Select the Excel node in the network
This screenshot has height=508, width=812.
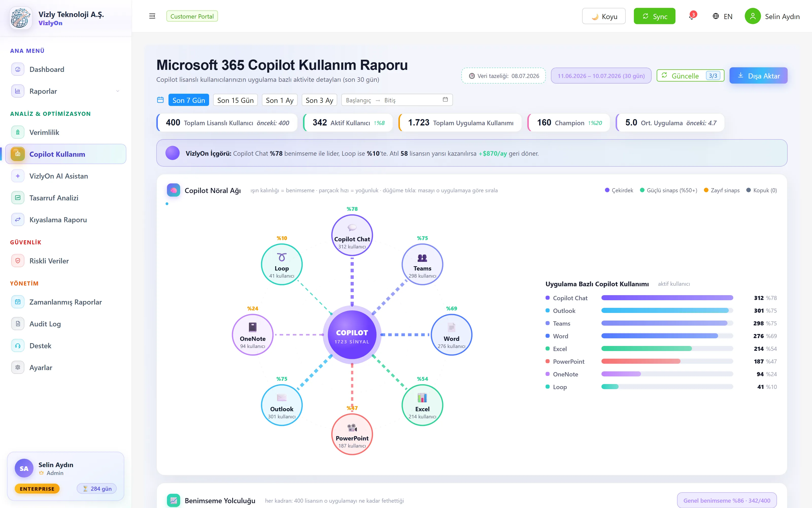(422, 405)
